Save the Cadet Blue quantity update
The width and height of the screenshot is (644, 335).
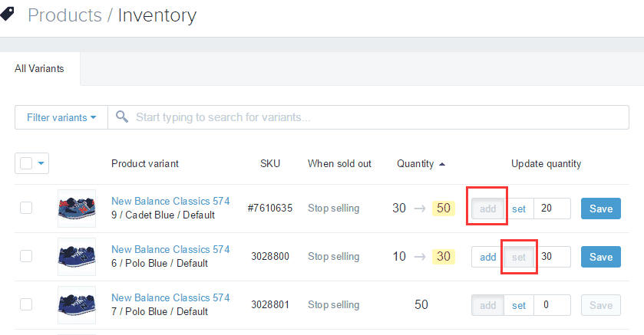click(x=601, y=209)
